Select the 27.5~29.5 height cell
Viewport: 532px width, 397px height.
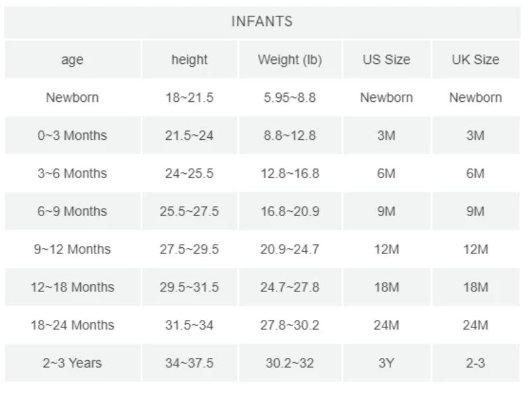point(189,249)
